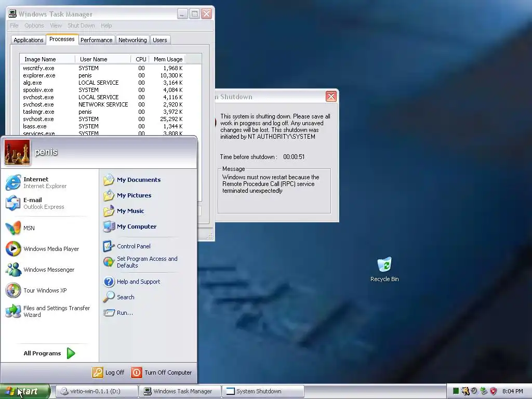Screen dimensions: 532x399
Task: Select wscntfy.exe process row
Action: tap(103, 68)
